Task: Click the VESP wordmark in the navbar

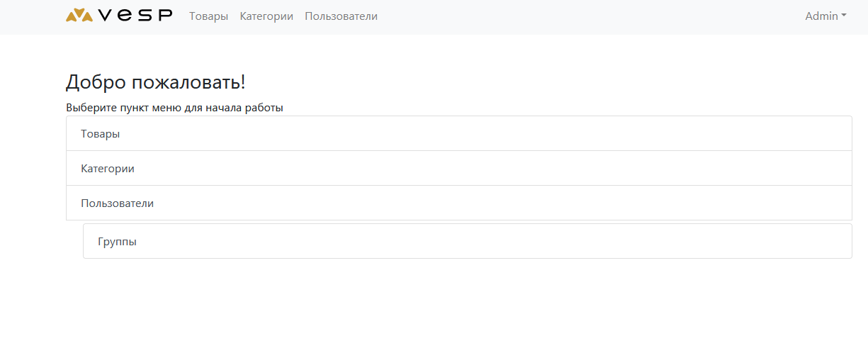Action: (x=135, y=16)
